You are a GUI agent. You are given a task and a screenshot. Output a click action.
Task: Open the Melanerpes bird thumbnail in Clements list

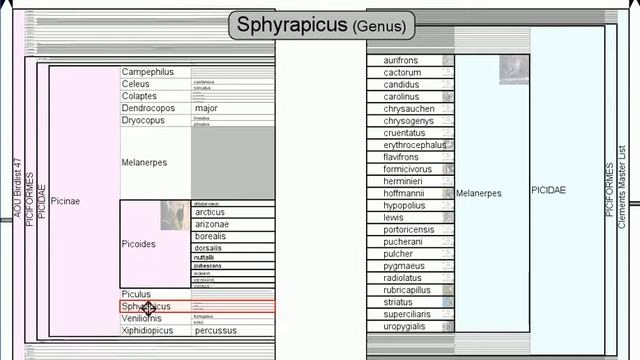tap(514, 70)
